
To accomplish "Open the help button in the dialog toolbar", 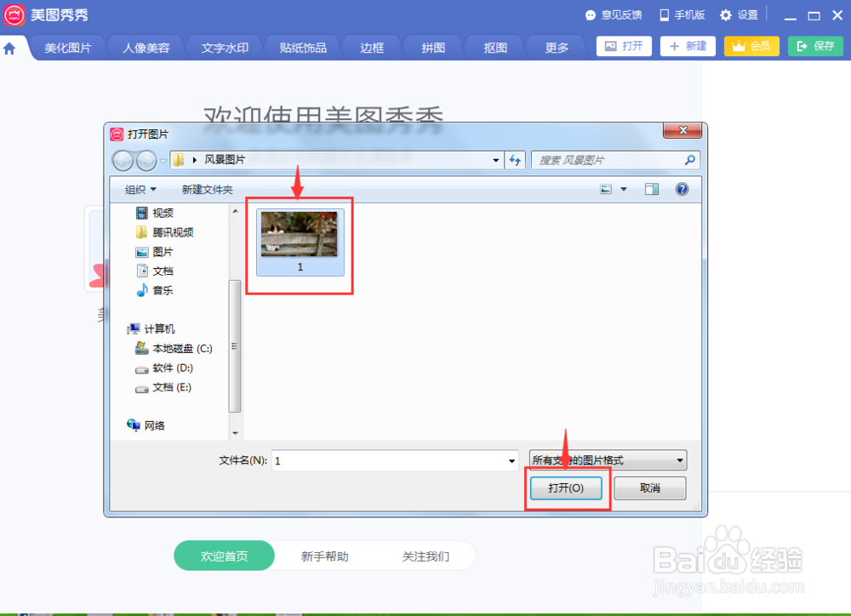I will (682, 189).
